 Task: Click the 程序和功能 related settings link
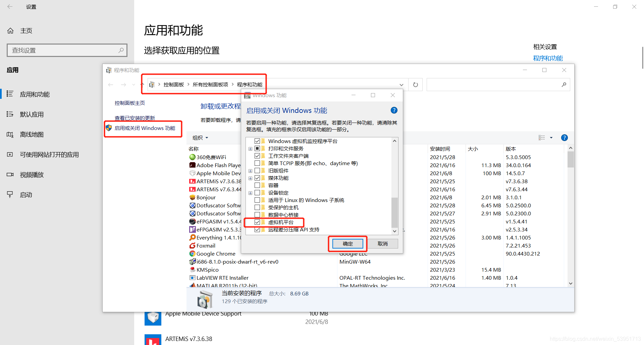pos(548,58)
